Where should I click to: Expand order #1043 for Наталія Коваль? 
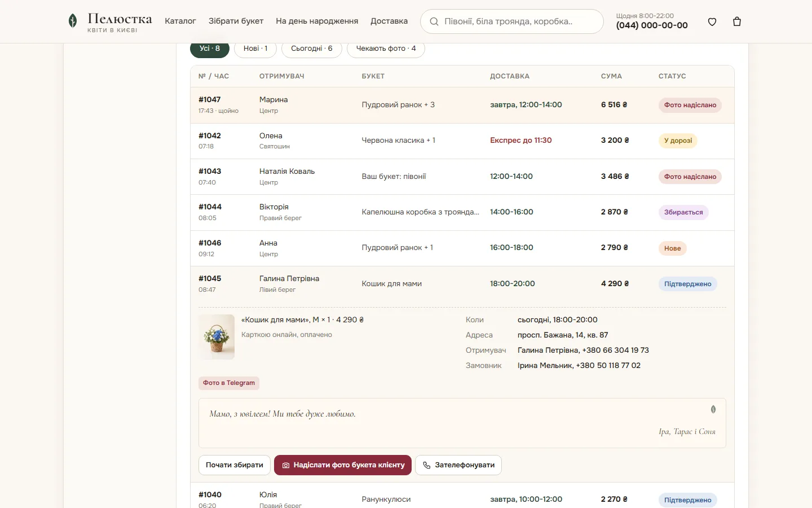point(462,177)
